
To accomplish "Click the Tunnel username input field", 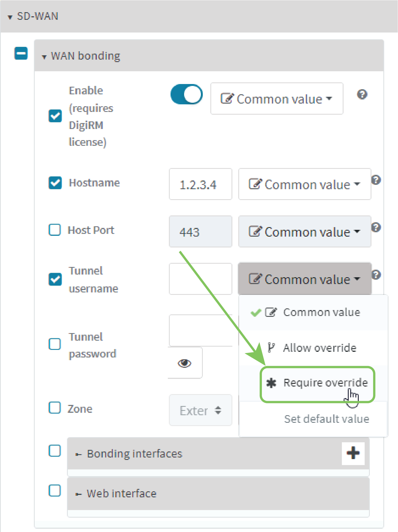I will click(x=200, y=279).
